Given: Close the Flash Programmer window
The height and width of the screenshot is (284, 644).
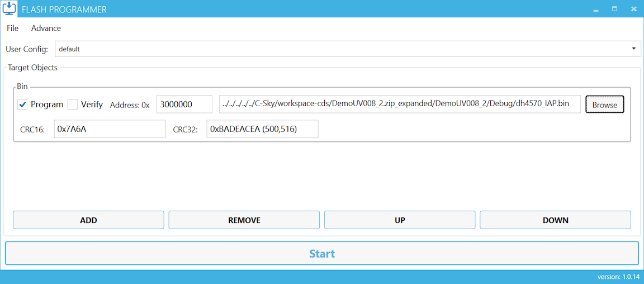Looking at the screenshot, I should click(x=633, y=10).
